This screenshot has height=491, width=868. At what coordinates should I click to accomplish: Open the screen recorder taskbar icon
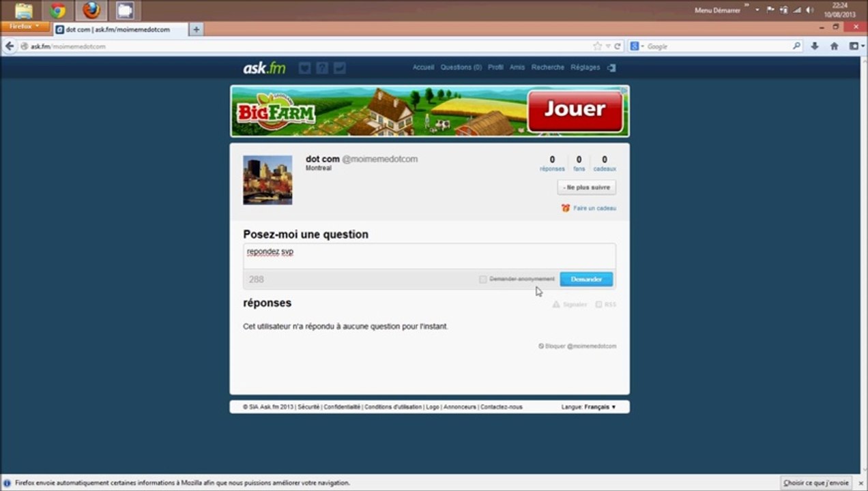125,10
